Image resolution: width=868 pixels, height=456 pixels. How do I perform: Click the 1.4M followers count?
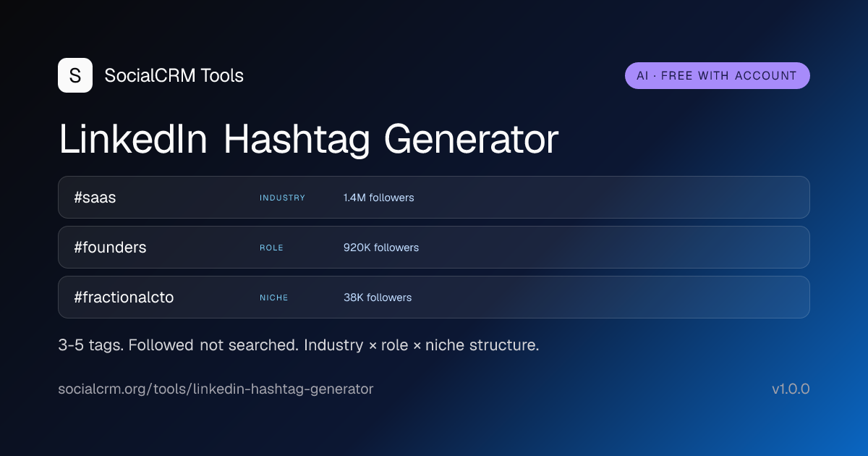click(x=379, y=198)
